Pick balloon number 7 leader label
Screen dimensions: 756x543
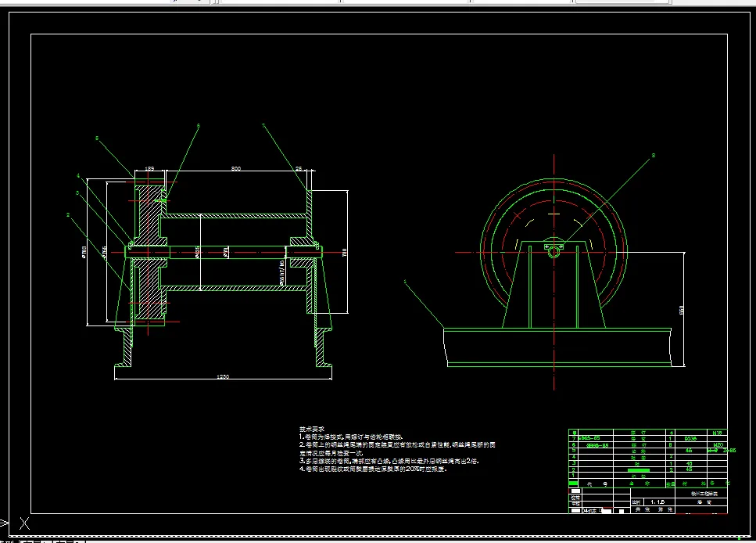pos(263,125)
